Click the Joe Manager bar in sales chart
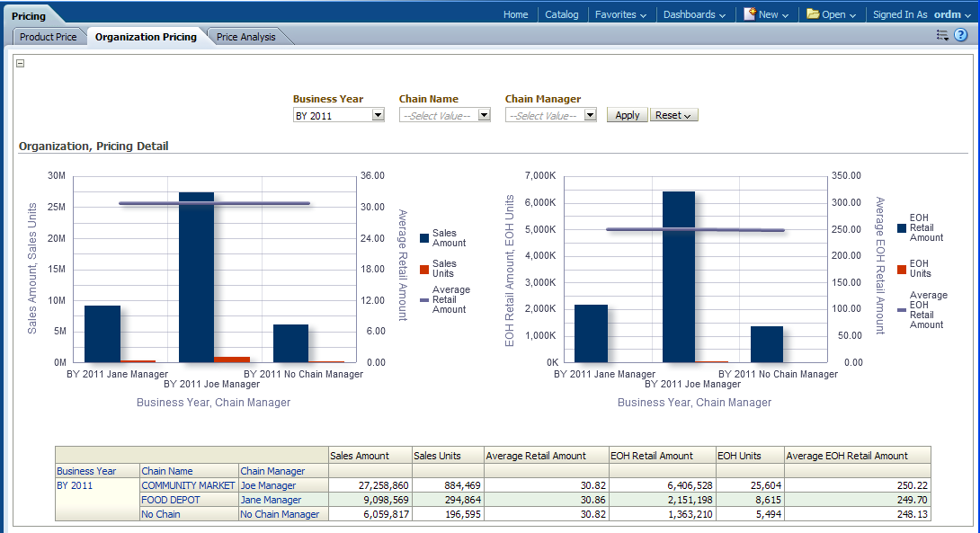Viewport: 980px width, 533px height. [x=196, y=277]
